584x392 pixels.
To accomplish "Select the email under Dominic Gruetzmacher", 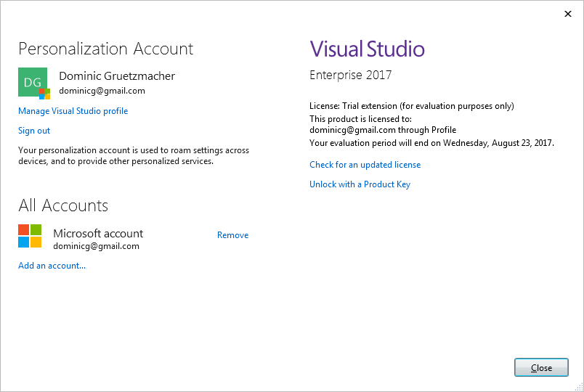I will pos(102,91).
